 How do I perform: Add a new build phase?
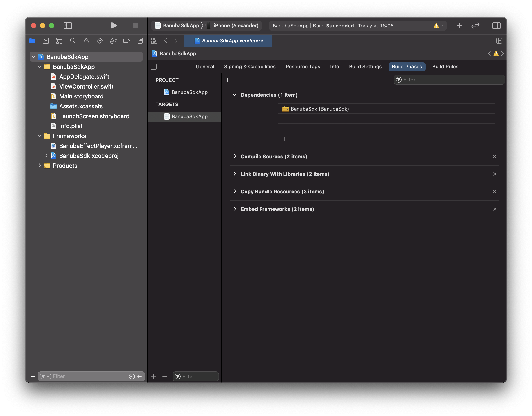(227, 80)
